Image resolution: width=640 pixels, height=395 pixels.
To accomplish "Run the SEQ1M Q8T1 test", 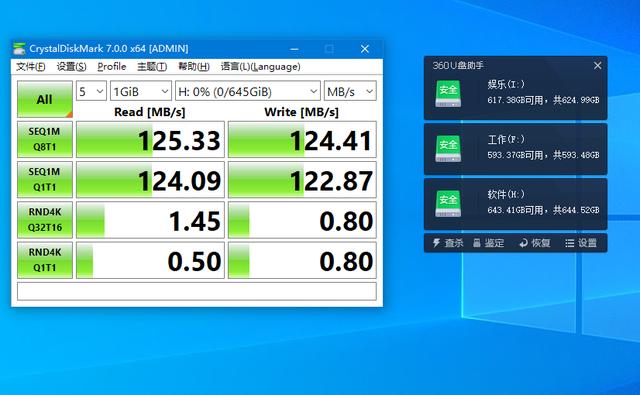I will point(45,139).
